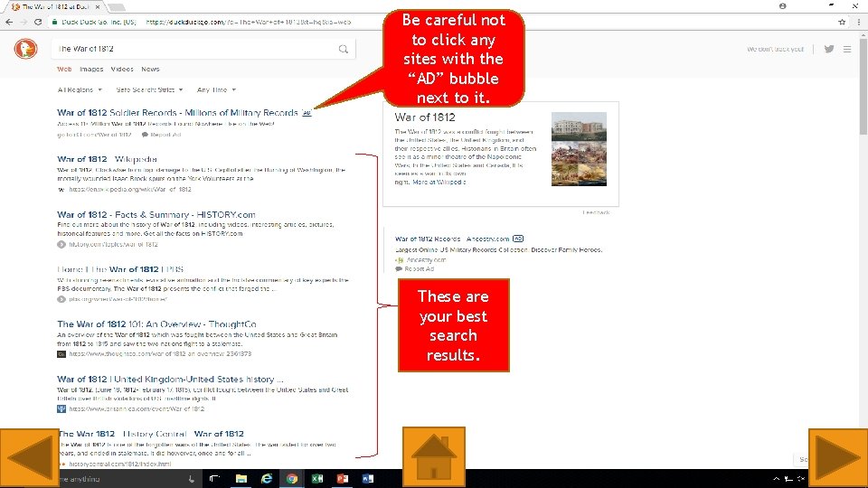Switch to the Images tab
The height and width of the screenshot is (488, 868).
(x=91, y=70)
